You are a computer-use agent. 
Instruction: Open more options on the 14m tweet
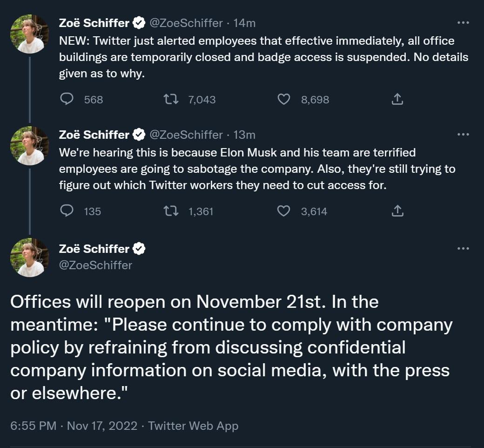[463, 23]
